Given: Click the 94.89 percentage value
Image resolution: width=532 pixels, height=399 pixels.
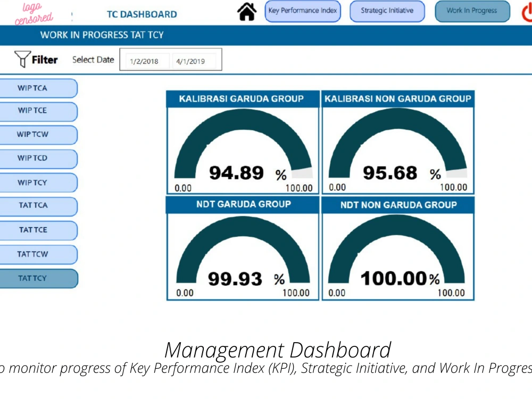Looking at the screenshot, I should [x=237, y=173].
